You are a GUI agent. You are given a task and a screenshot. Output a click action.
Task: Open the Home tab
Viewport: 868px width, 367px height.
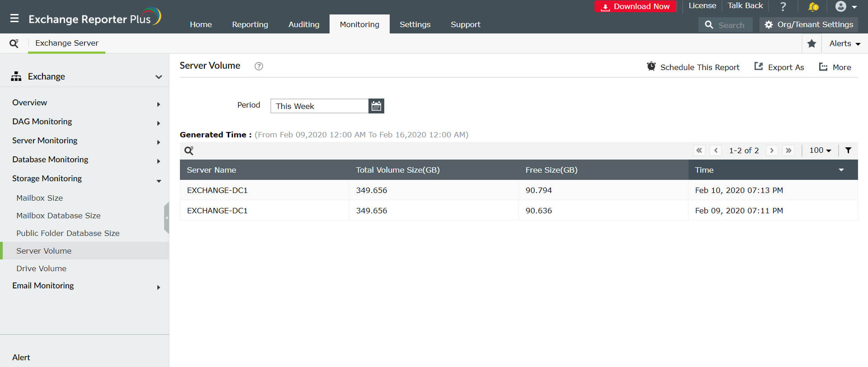[x=201, y=24]
